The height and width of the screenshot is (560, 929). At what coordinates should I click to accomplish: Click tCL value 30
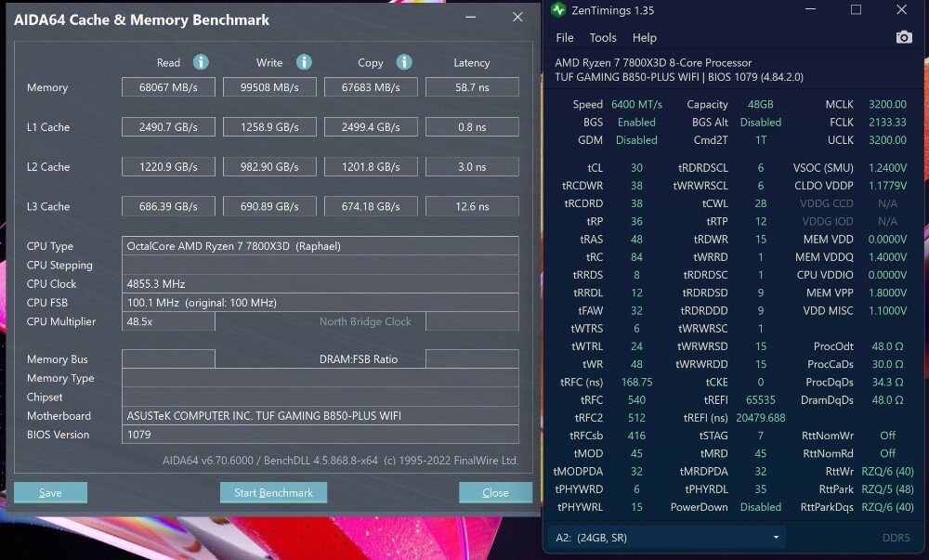pos(636,167)
